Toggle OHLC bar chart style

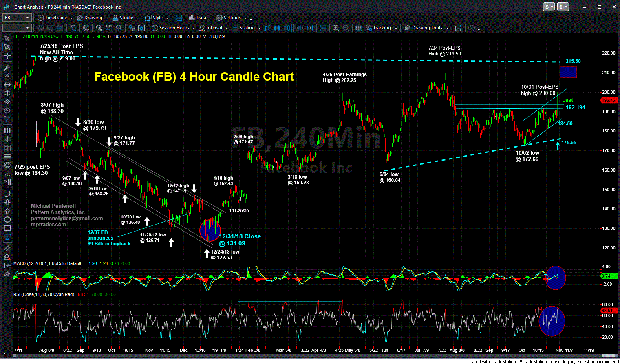[x=267, y=28]
